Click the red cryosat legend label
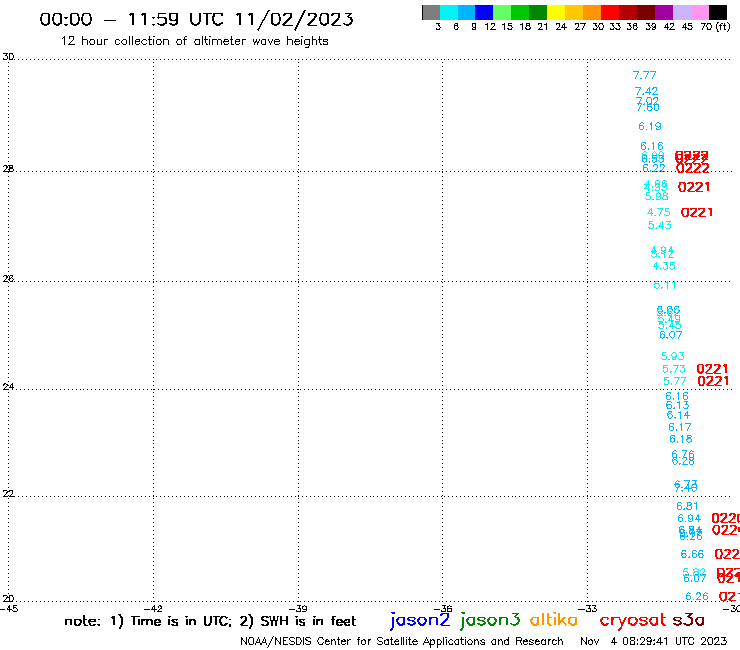 632,621
